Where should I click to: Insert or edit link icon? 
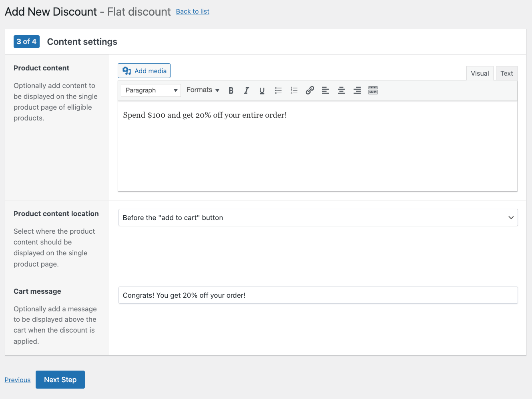(310, 90)
